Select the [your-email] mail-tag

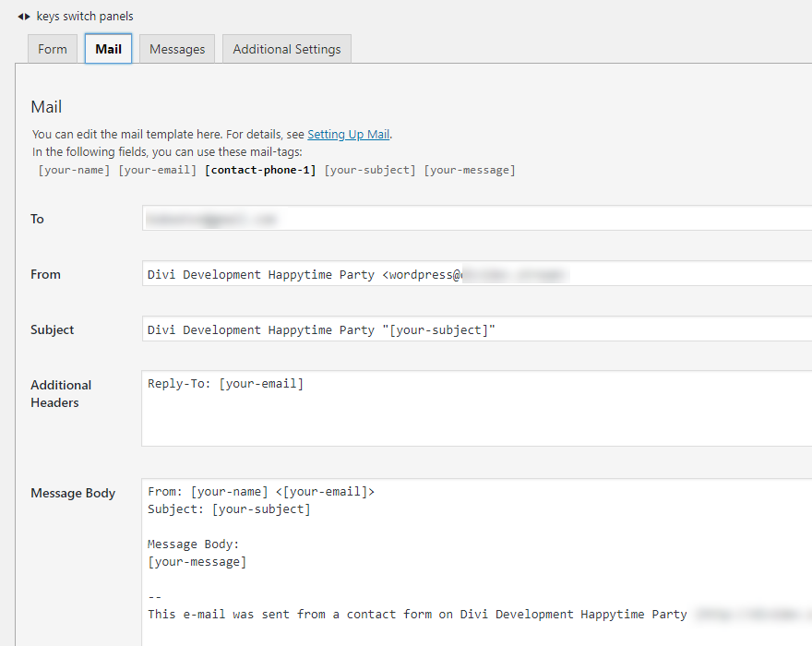coord(157,170)
